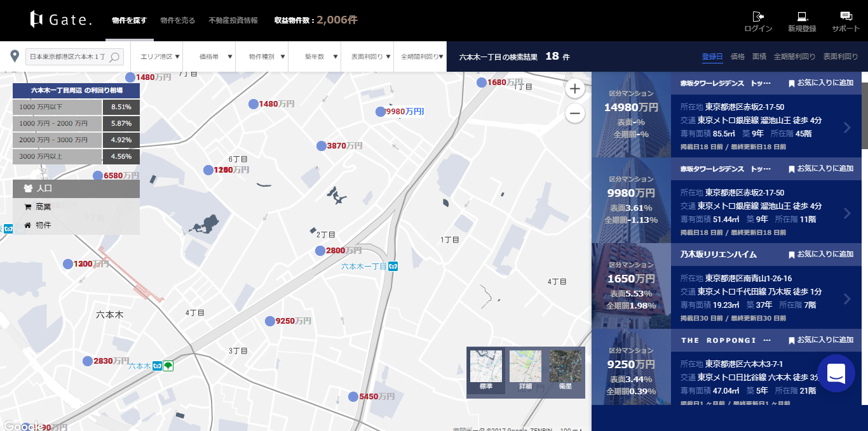
Task: Add 乃木坂リリエンハイム to favorites
Action: pyautogui.click(x=820, y=255)
